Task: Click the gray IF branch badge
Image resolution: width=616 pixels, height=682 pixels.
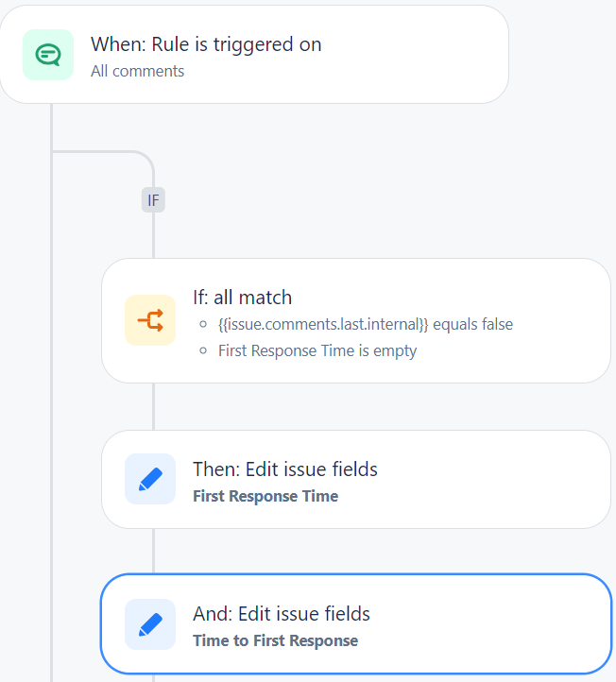Action: 153,200
